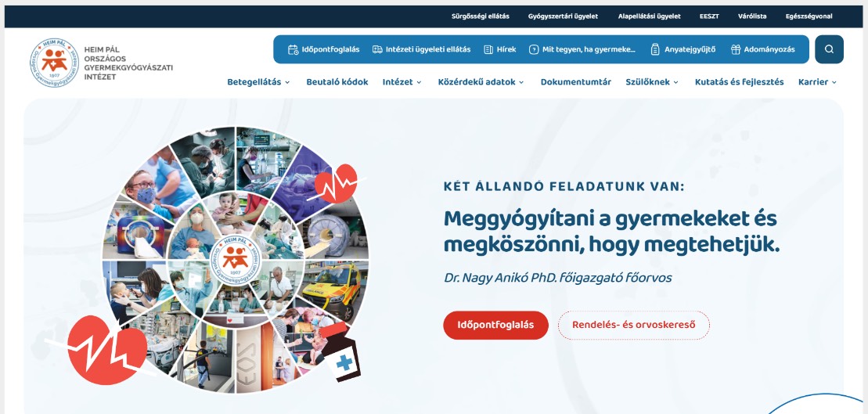Go to Dokumentumtár in the navigation
Image resolution: width=868 pixels, height=414 pixels.
point(576,82)
